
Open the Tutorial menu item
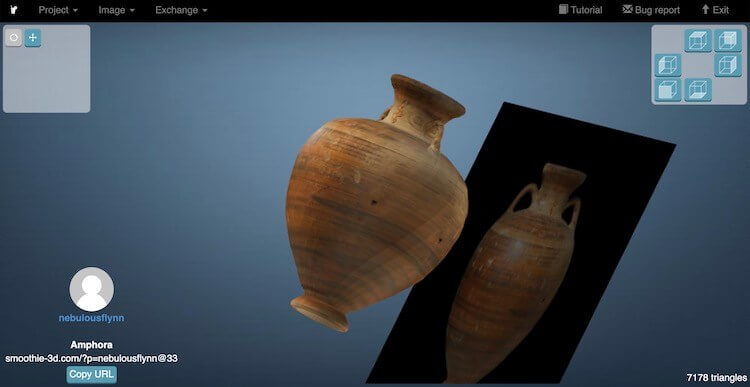580,10
